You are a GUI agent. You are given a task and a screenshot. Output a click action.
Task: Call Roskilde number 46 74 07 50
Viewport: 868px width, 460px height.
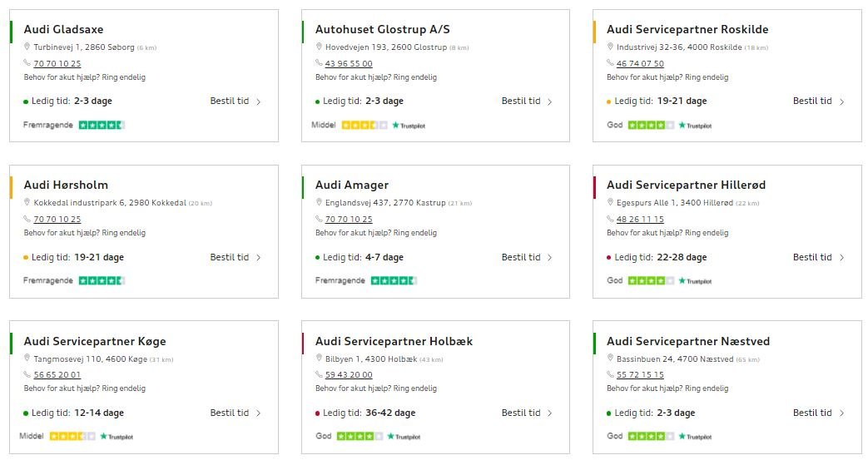[x=640, y=64]
